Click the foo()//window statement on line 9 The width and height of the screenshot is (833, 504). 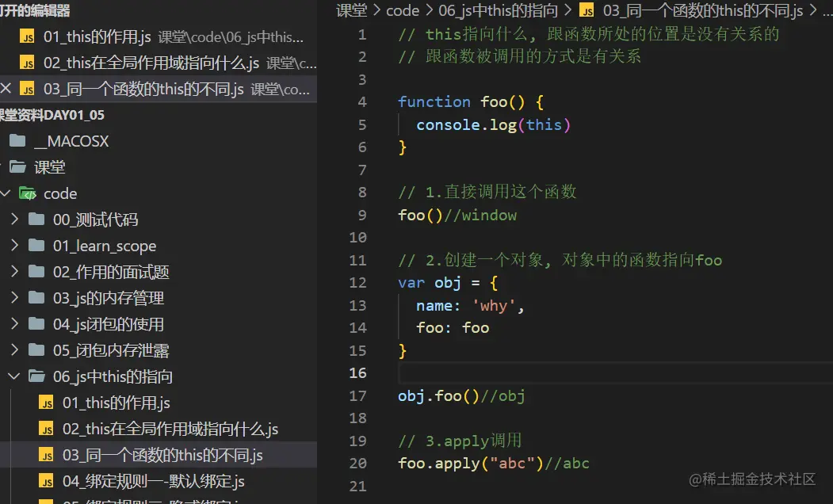(x=457, y=215)
